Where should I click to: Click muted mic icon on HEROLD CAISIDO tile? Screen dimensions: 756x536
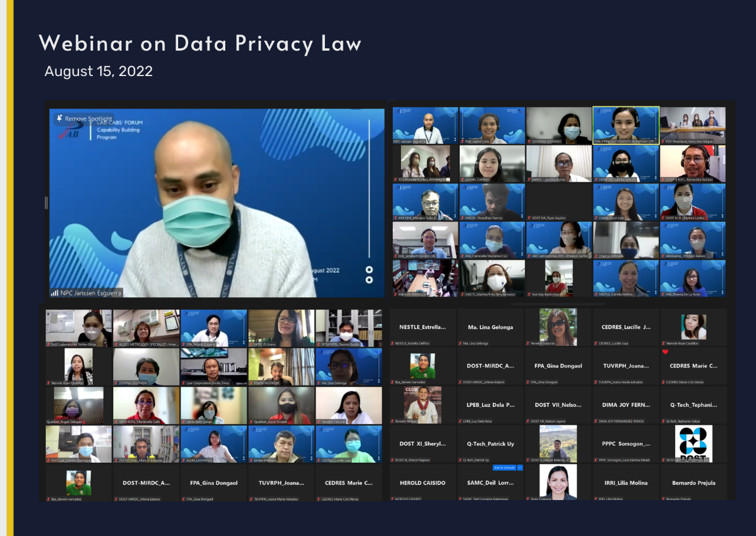coord(393,499)
